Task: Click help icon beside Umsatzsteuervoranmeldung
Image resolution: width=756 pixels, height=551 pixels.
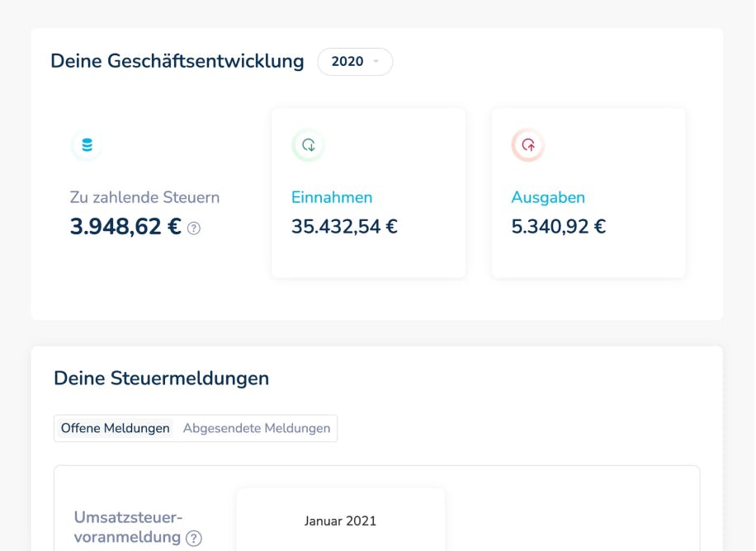Action: [x=194, y=538]
